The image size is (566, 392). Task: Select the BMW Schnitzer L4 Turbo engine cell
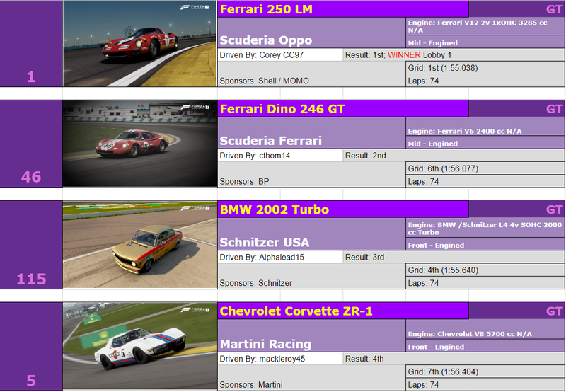tap(485, 228)
